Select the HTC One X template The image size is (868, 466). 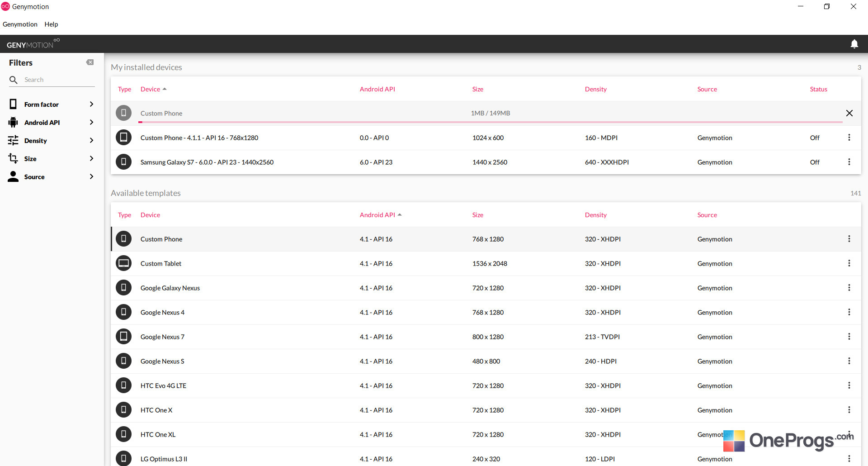tap(486, 410)
